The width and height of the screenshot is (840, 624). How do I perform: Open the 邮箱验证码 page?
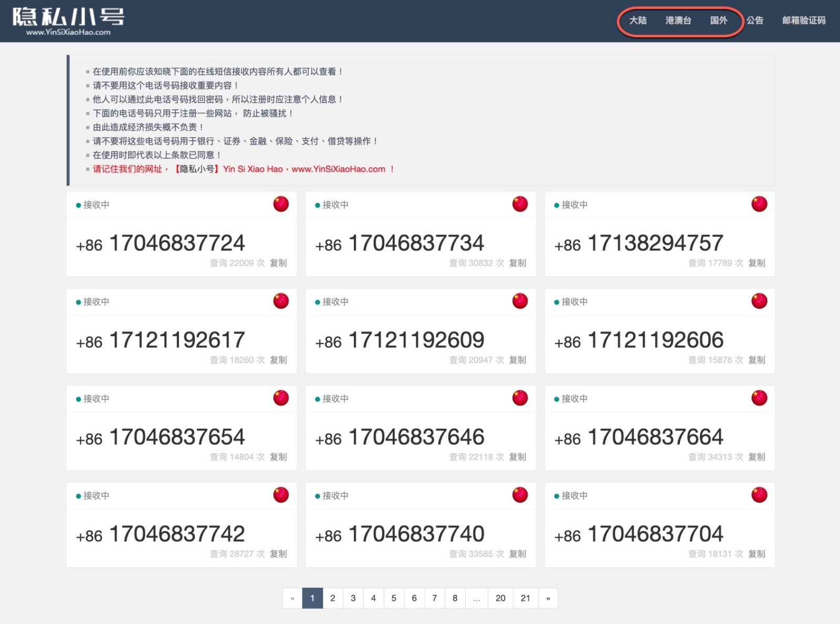(x=804, y=20)
